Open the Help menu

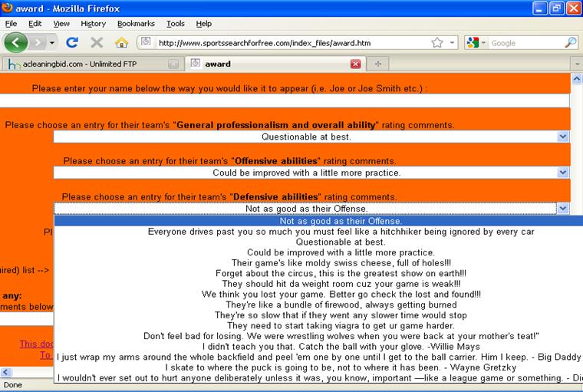pyautogui.click(x=204, y=24)
